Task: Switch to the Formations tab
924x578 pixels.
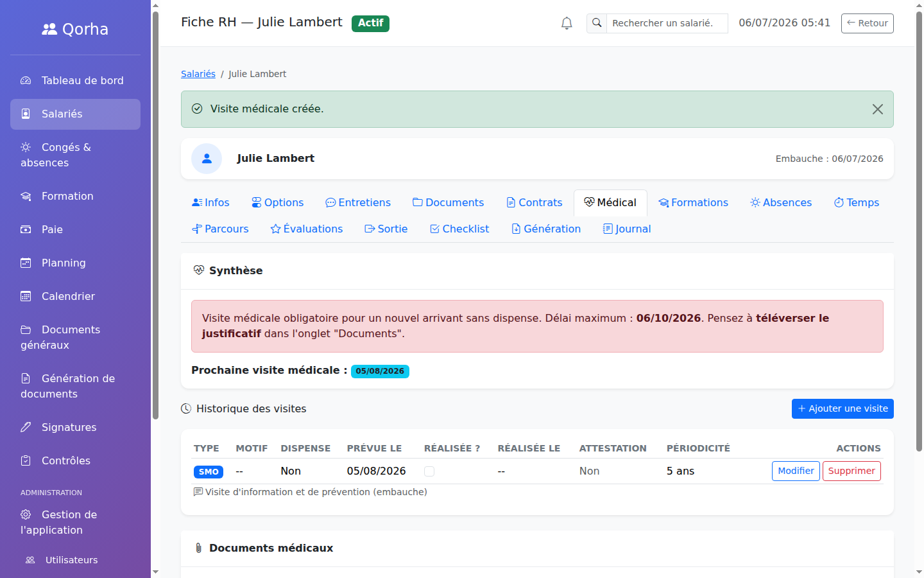Action: (x=693, y=202)
